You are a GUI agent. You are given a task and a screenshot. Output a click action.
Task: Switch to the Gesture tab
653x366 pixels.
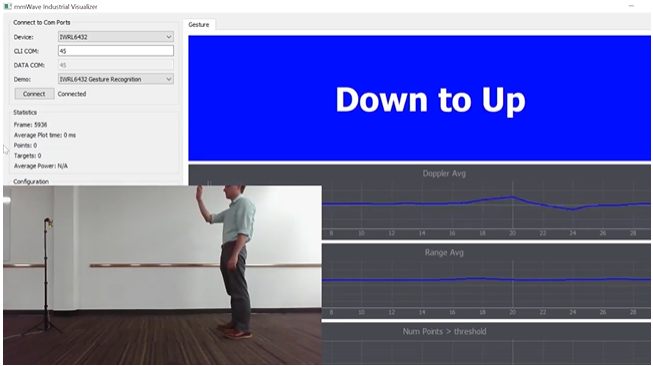(x=199, y=25)
